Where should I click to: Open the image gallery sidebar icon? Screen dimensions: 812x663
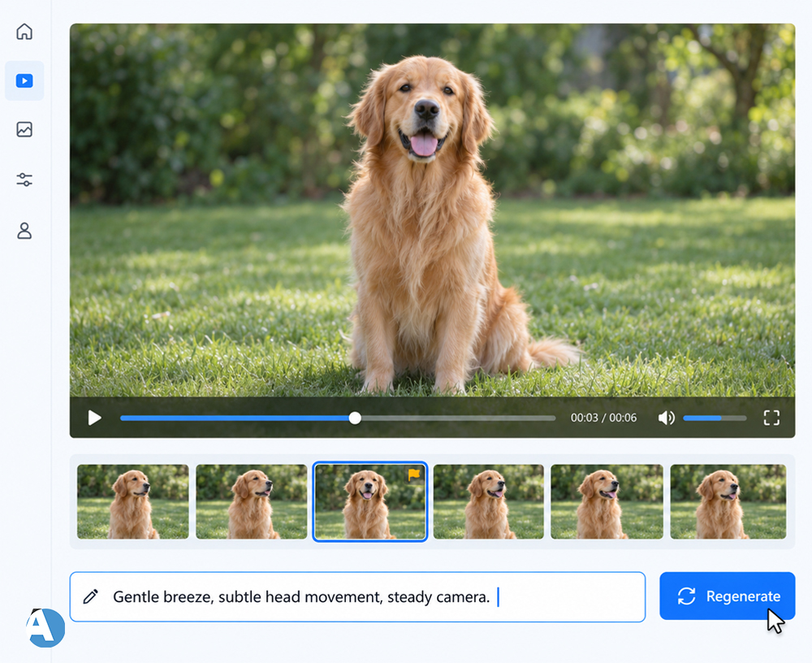[x=24, y=129]
